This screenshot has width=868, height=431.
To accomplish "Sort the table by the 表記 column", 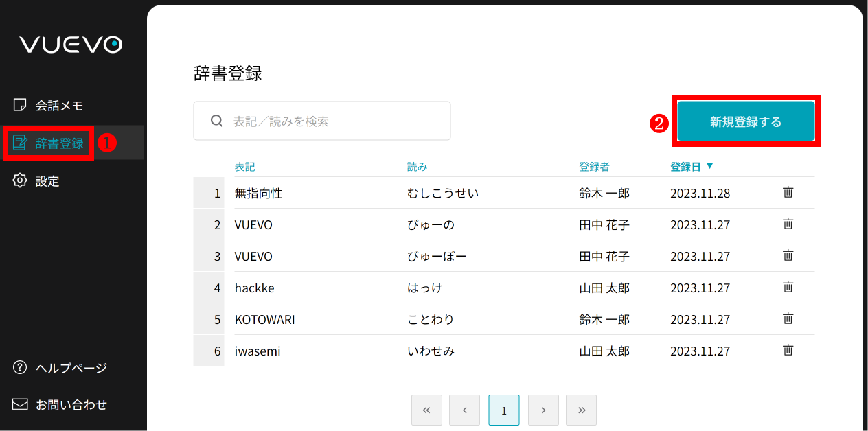I will click(x=244, y=165).
